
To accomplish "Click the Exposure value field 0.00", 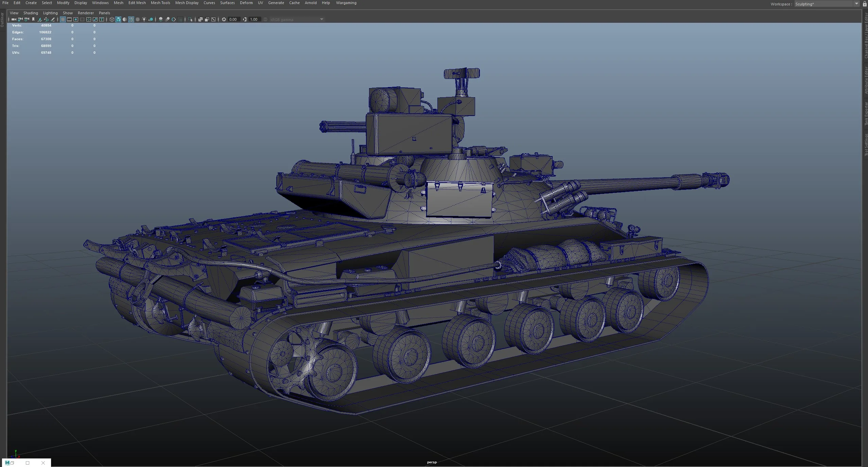I will pyautogui.click(x=233, y=19).
